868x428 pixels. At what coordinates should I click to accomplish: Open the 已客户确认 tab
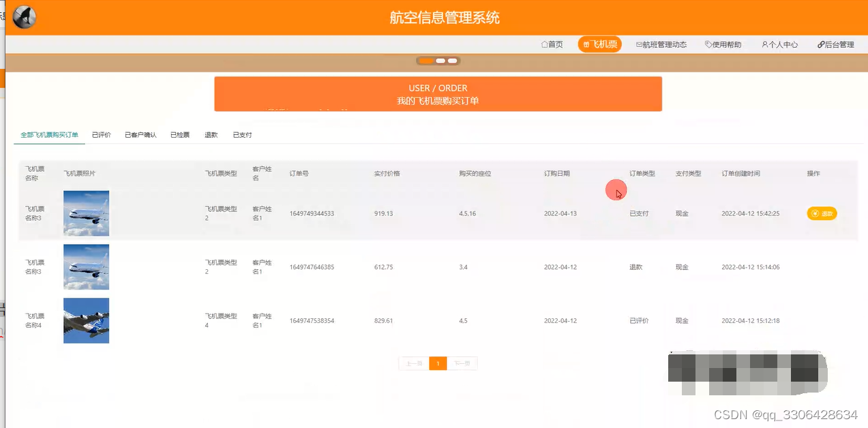coord(140,134)
